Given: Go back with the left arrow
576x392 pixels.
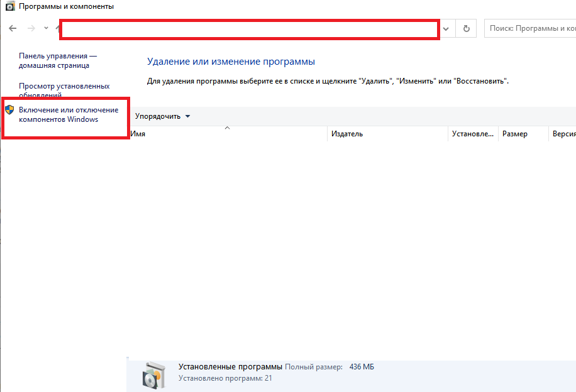Looking at the screenshot, I should [x=13, y=28].
